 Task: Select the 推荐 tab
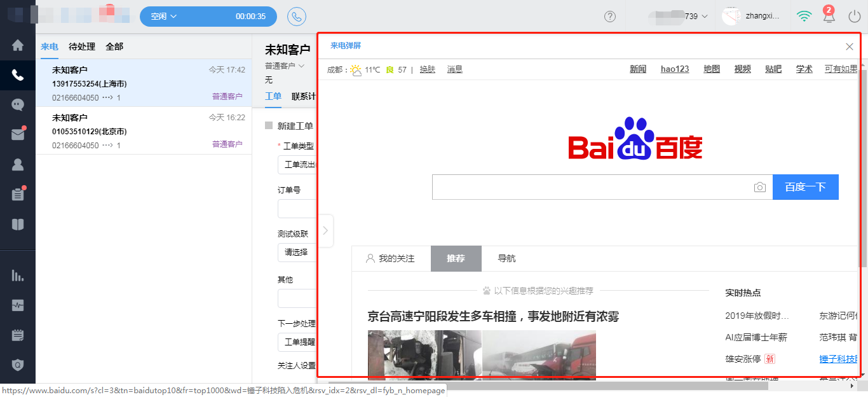[456, 258]
